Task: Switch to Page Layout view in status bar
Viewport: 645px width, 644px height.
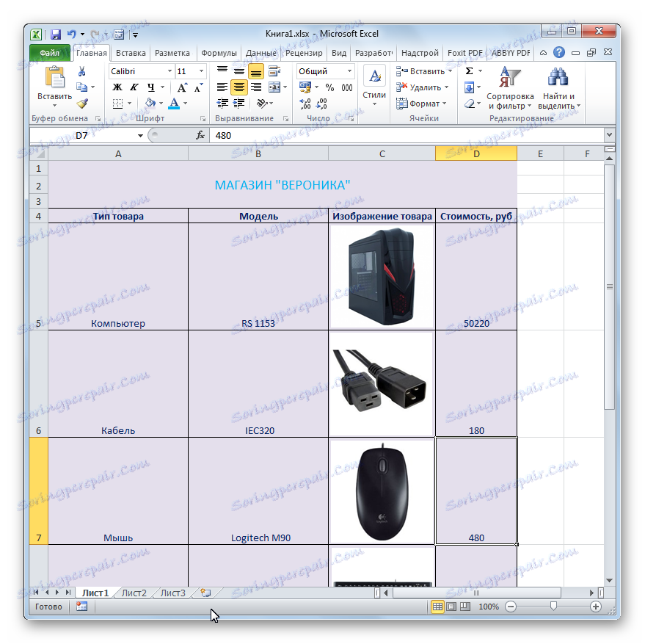Action: pos(451,607)
